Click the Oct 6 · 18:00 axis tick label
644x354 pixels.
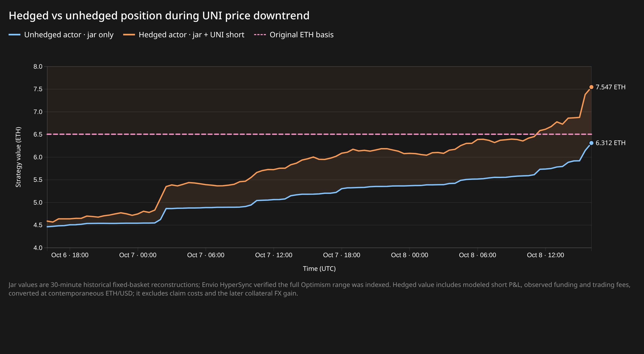(x=70, y=255)
